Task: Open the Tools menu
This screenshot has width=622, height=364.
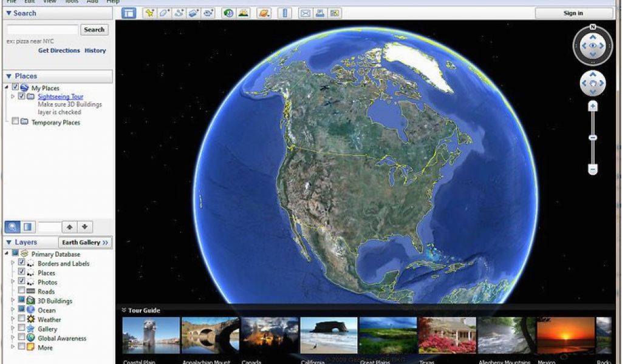Action: [x=72, y=2]
